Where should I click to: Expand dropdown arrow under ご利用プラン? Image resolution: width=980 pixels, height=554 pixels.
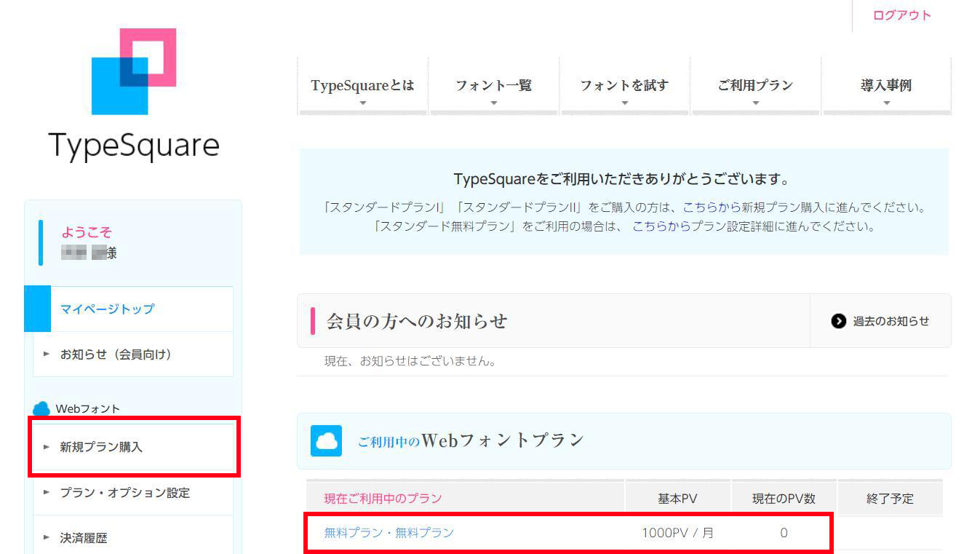755,103
